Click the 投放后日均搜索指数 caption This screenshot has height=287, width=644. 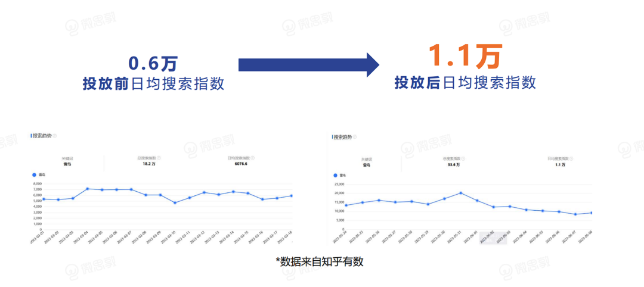(x=465, y=82)
